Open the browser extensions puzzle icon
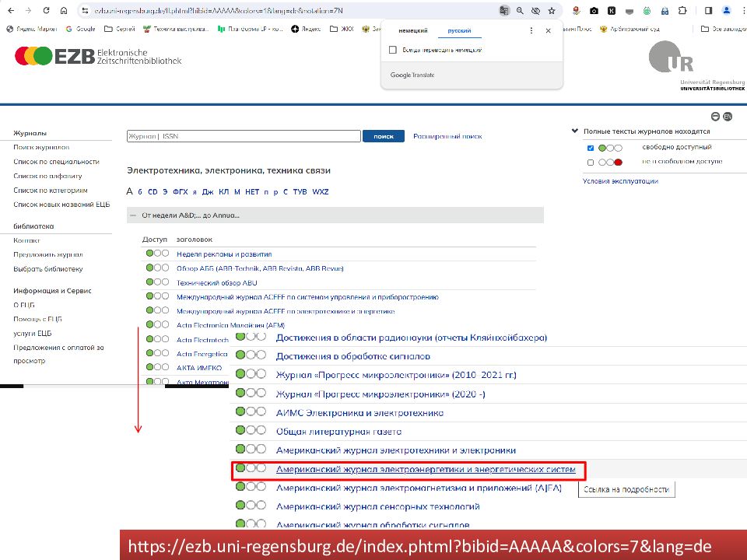The width and height of the screenshot is (747, 560). (682, 11)
